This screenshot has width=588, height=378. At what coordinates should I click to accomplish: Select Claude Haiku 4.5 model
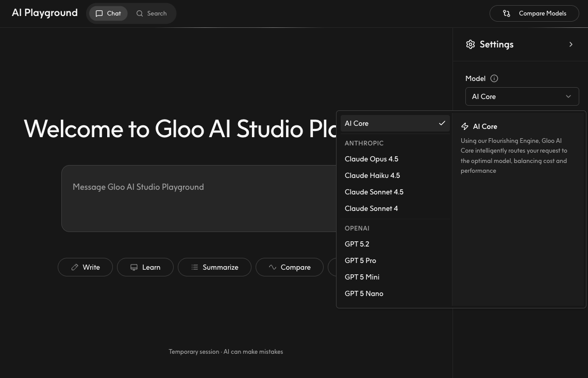(395, 176)
